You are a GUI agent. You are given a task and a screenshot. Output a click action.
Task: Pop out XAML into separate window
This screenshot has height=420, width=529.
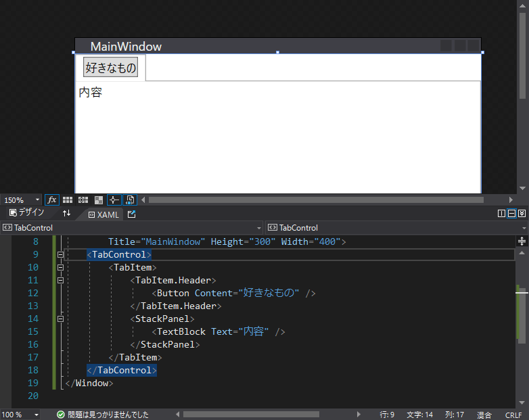132,214
